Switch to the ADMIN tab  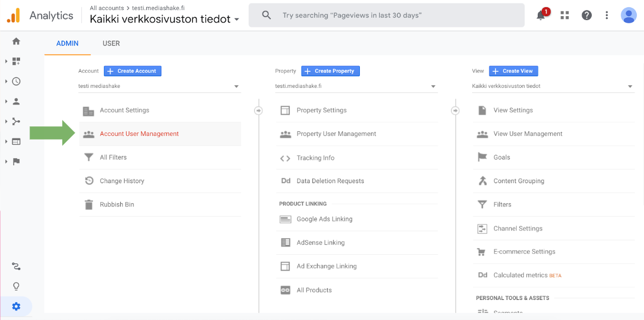(x=67, y=43)
